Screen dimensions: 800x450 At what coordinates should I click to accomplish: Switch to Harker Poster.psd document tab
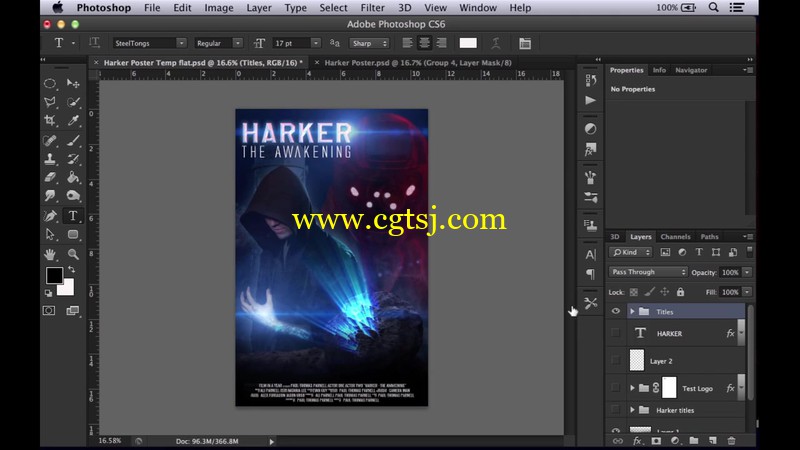[x=418, y=63]
